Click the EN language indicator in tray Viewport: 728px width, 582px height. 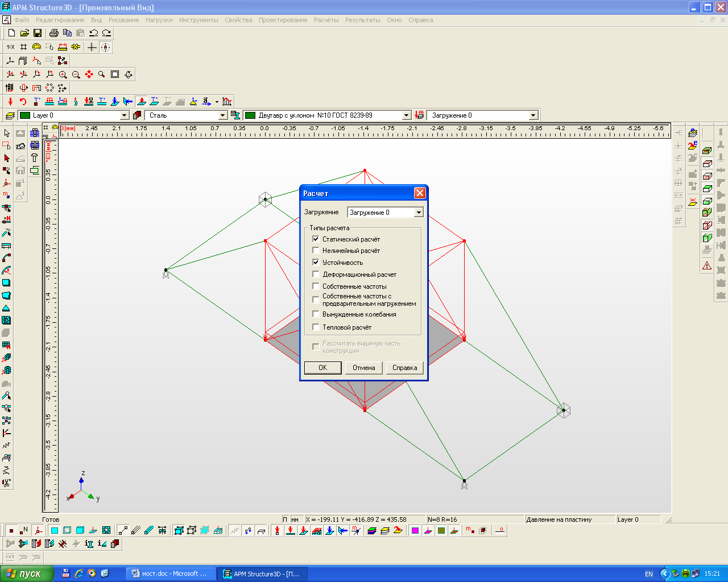649,574
